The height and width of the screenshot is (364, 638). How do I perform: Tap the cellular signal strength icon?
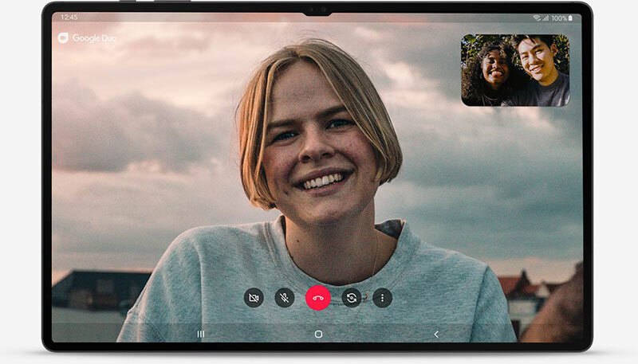[545, 18]
